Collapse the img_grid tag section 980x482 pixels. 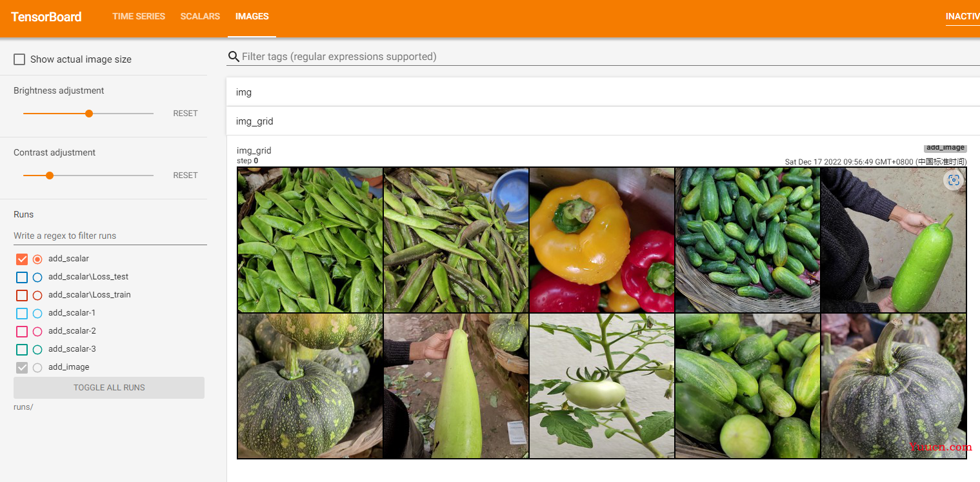tap(603, 121)
